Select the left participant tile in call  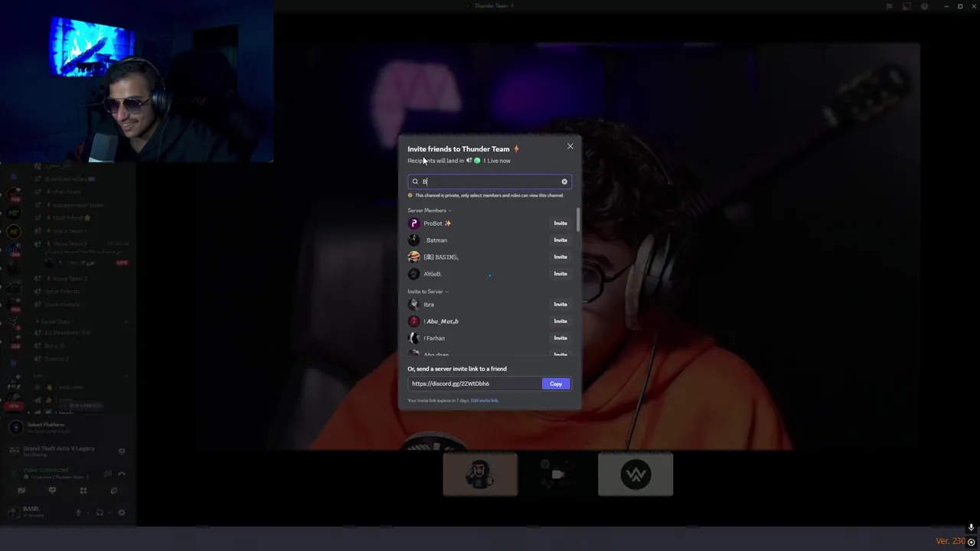click(x=480, y=474)
